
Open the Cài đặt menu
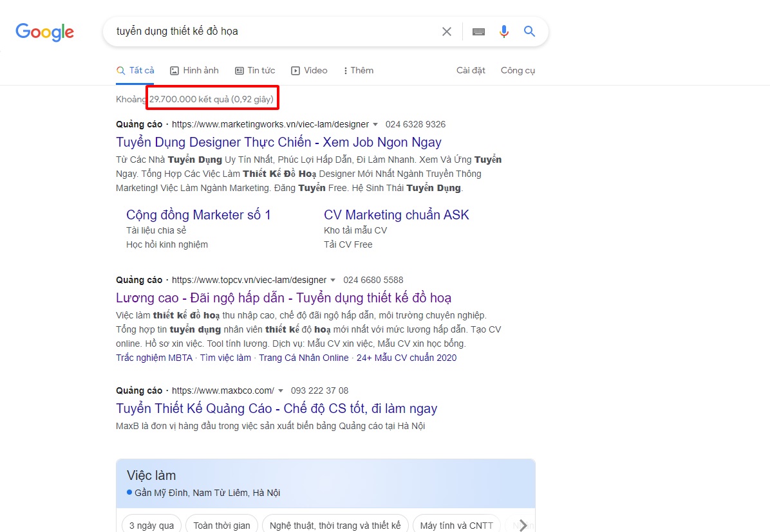pyautogui.click(x=471, y=71)
